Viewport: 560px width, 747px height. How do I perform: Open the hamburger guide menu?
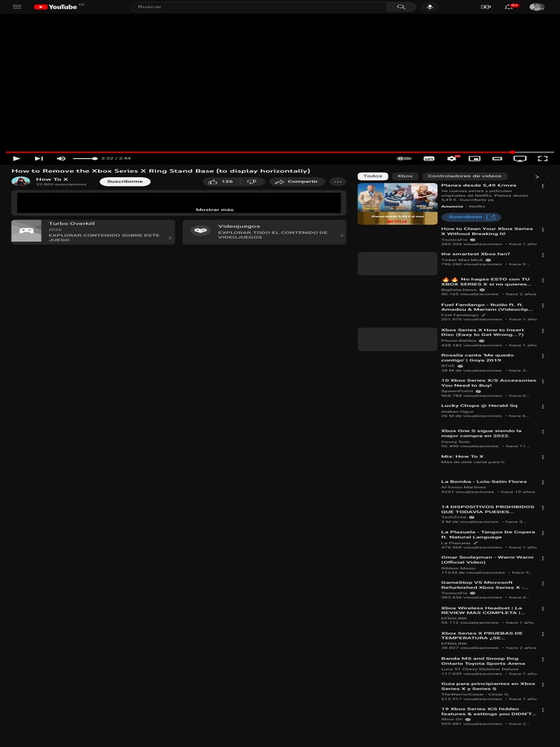pos(17,7)
